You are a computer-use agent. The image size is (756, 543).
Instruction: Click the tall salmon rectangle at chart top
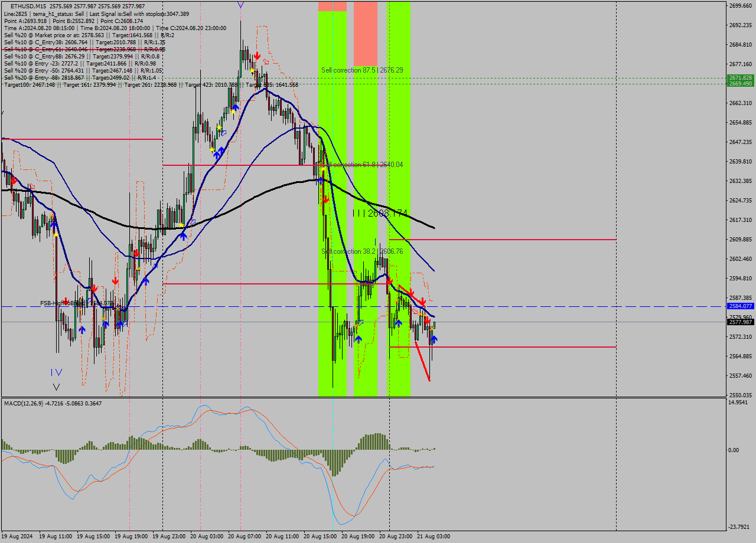[366, 33]
